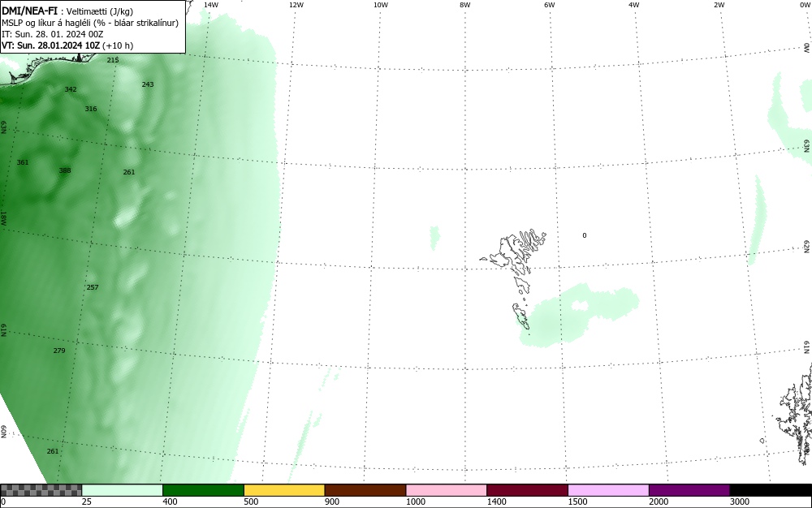
Task: Click the 10W longitude label
Action: tap(381, 5)
